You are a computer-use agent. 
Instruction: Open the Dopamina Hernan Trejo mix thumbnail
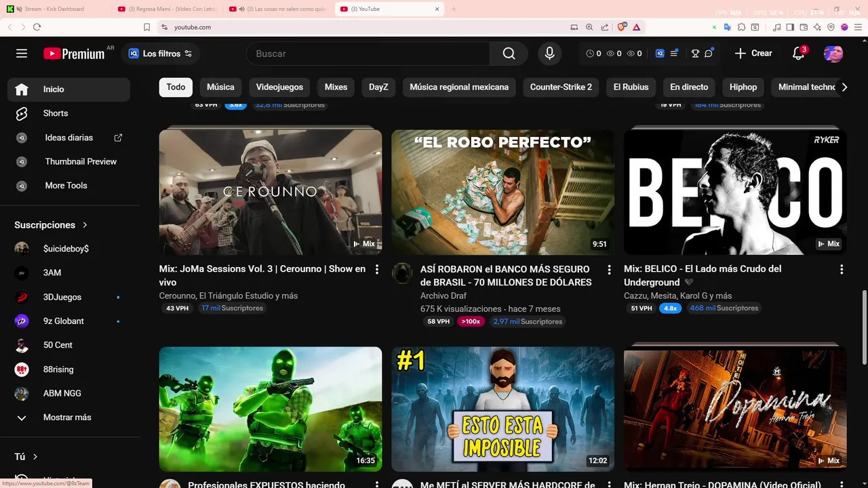(735, 409)
